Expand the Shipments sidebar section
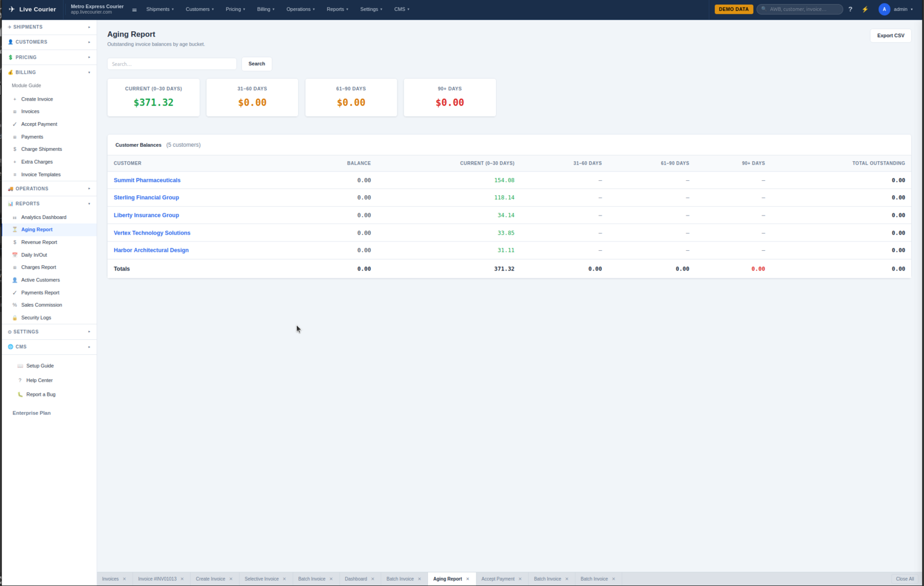Screen dimensions: 924x586 tap(49, 27)
